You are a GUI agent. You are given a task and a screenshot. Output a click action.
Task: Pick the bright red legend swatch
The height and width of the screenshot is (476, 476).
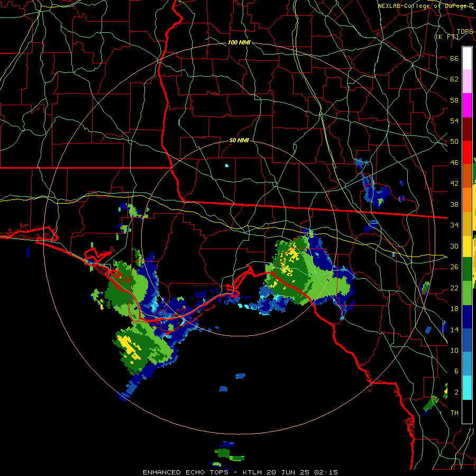467,152
